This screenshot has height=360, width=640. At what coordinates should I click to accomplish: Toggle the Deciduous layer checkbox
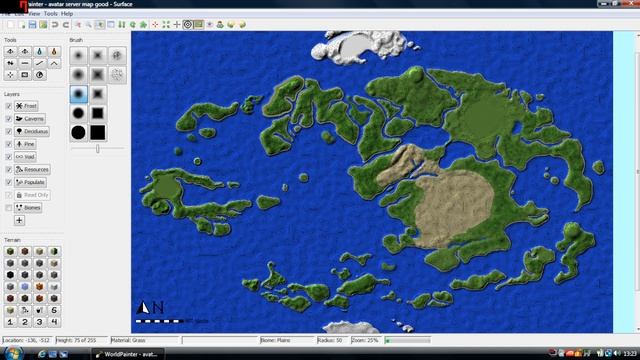9,131
